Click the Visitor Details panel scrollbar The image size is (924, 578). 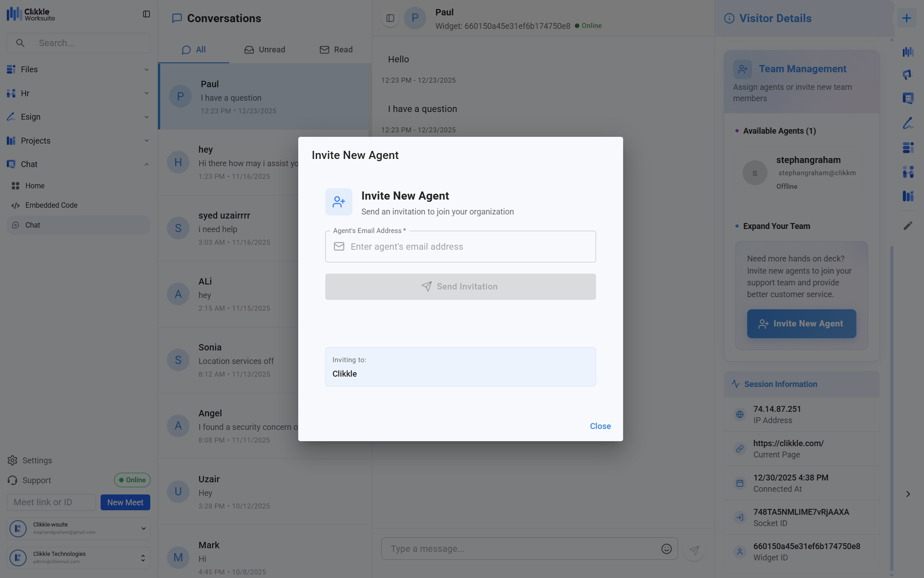[892, 406]
